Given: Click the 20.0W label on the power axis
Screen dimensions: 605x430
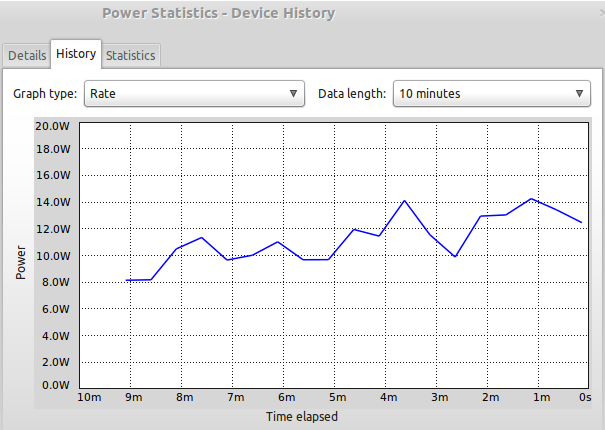Looking at the screenshot, I should 51,127.
